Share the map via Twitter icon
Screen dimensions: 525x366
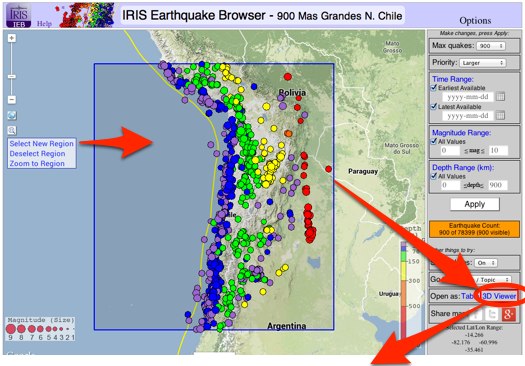(492, 314)
